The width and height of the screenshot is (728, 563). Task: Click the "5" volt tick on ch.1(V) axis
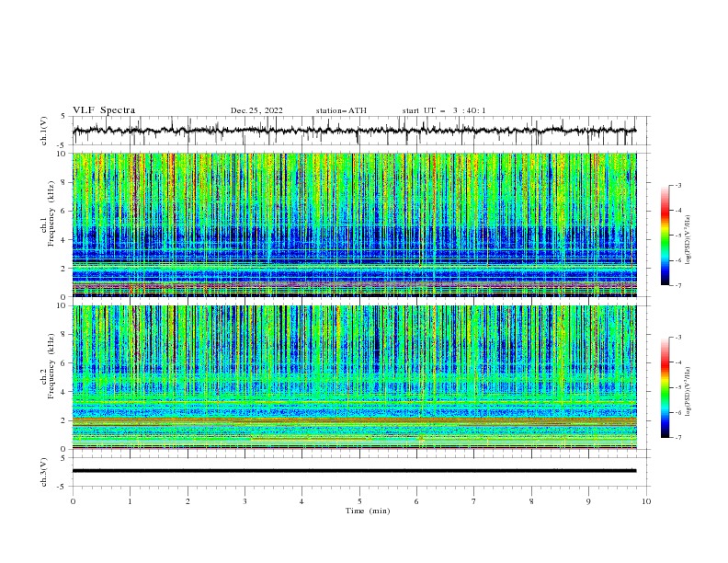(63, 117)
